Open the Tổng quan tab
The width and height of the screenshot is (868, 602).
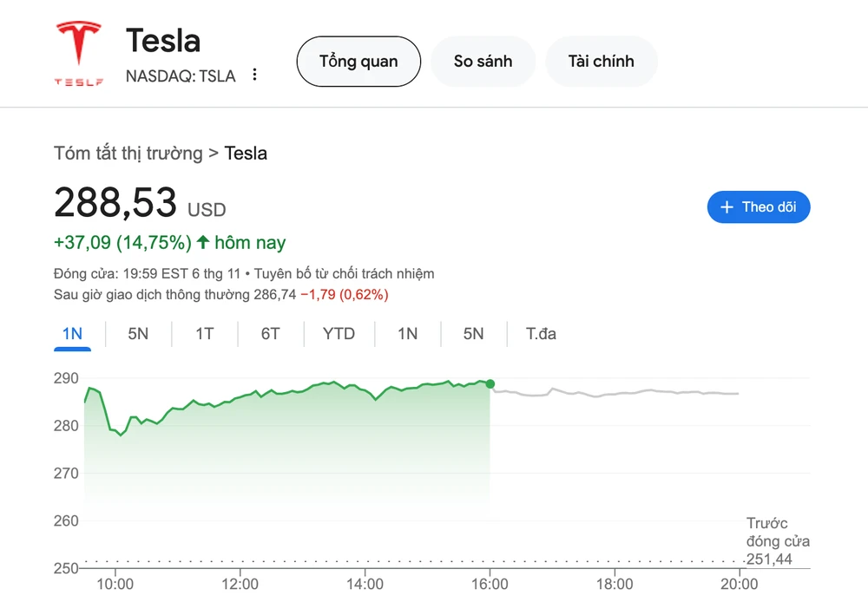tap(358, 61)
